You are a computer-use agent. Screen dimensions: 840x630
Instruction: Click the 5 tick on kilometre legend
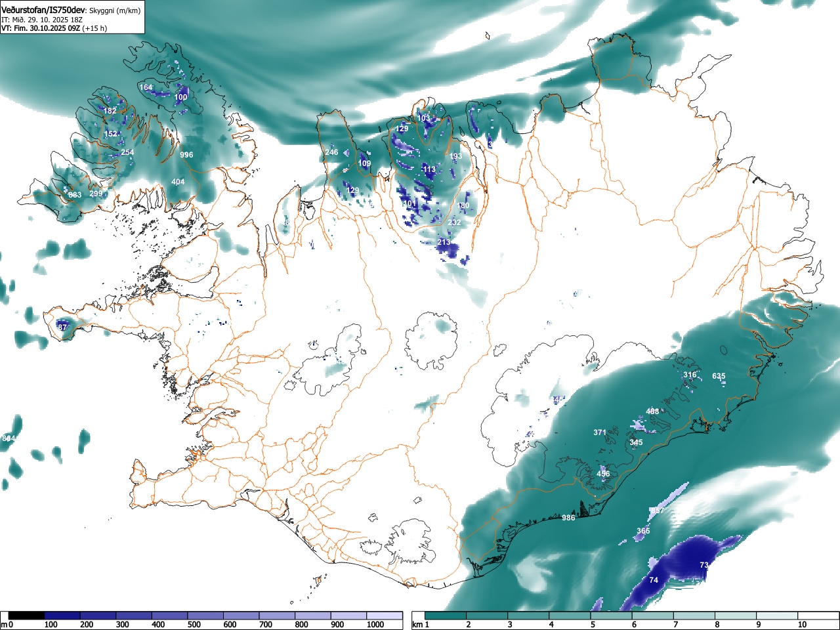point(593,625)
